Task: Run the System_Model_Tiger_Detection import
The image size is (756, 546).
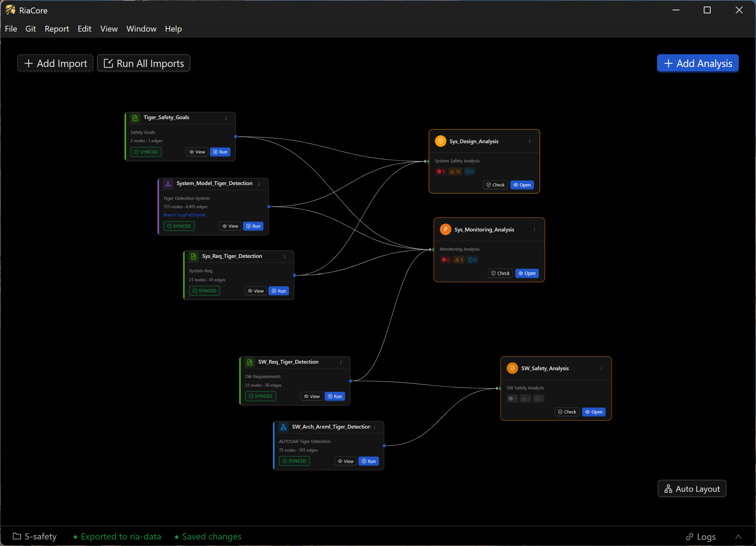Action: [253, 226]
